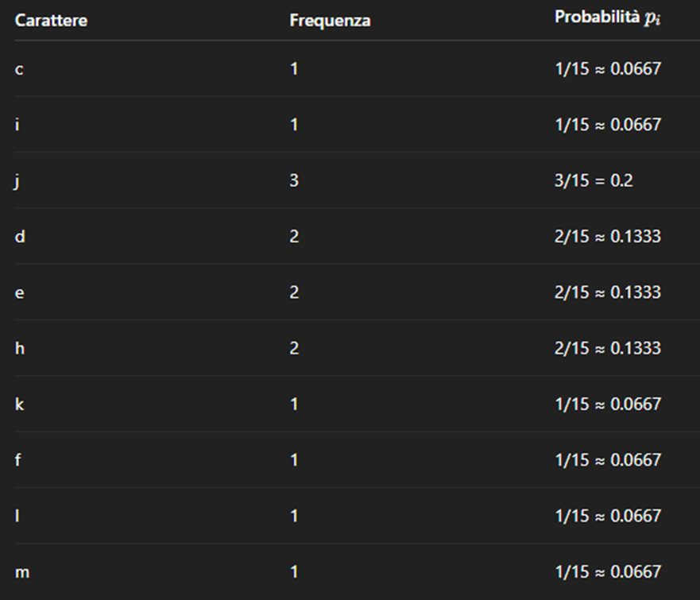Viewport: 700px width, 600px height.
Task: Select the character cell 'l'
Action: (x=17, y=516)
